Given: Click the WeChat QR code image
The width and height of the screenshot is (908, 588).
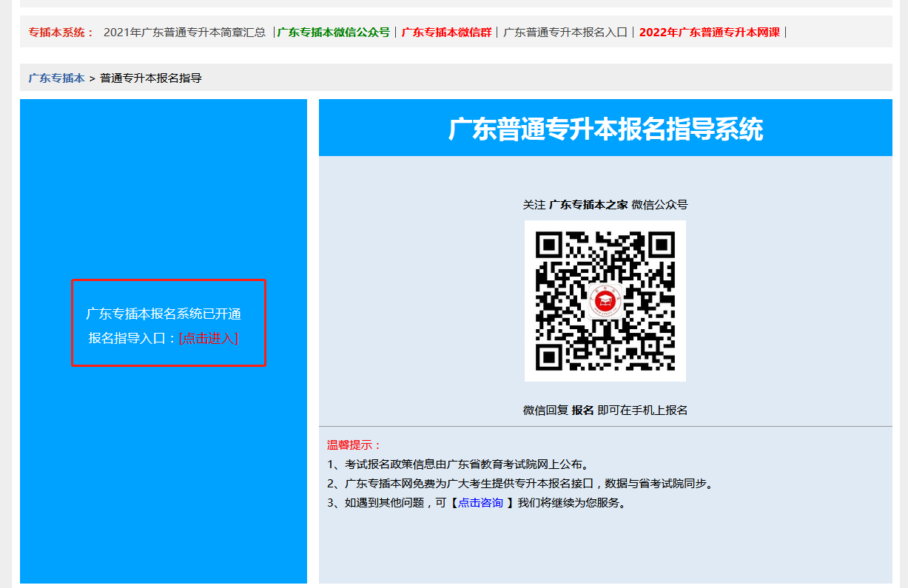Looking at the screenshot, I should coord(605,301).
